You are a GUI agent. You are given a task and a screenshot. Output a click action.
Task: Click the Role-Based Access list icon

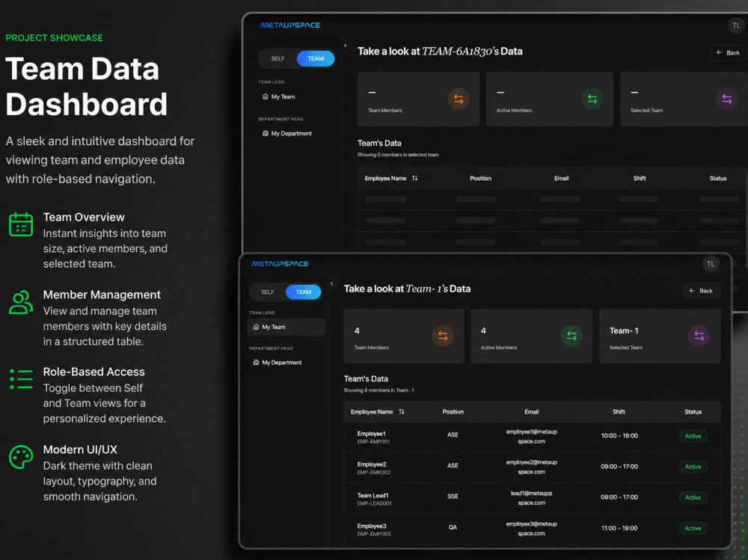(x=21, y=379)
